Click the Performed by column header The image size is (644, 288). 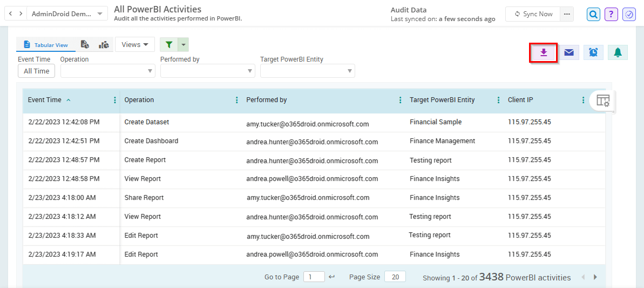coord(267,100)
